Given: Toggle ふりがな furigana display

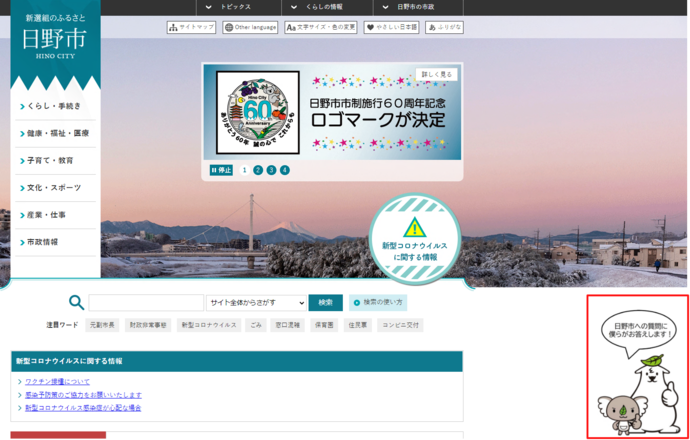Looking at the screenshot, I should pyautogui.click(x=444, y=27).
